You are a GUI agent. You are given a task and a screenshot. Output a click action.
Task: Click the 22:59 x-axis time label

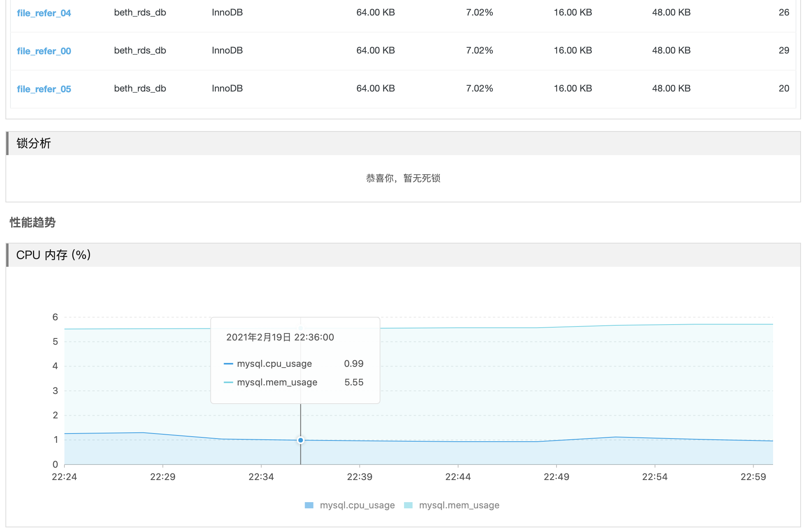(753, 477)
